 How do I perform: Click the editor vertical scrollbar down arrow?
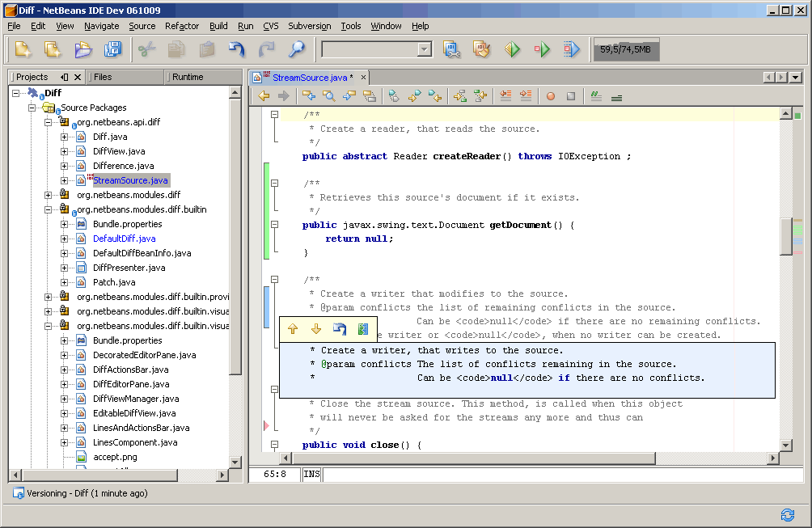pos(785,446)
